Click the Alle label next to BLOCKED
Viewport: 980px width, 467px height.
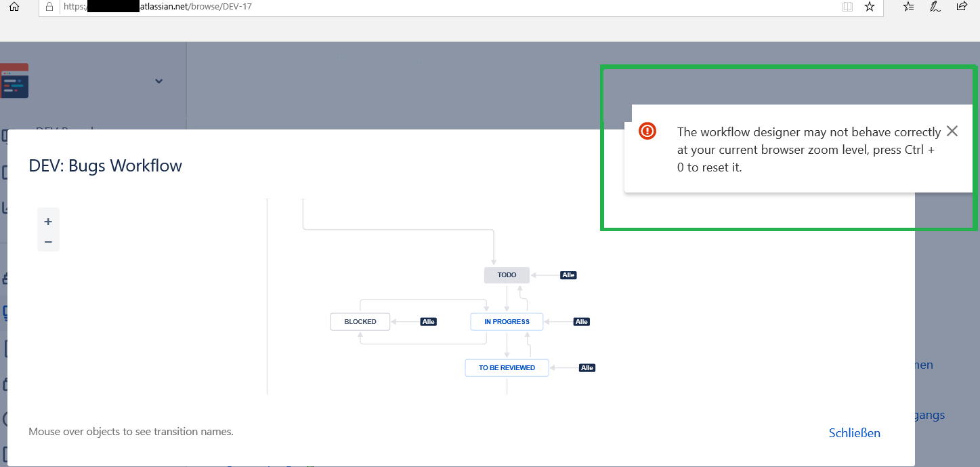428,321
